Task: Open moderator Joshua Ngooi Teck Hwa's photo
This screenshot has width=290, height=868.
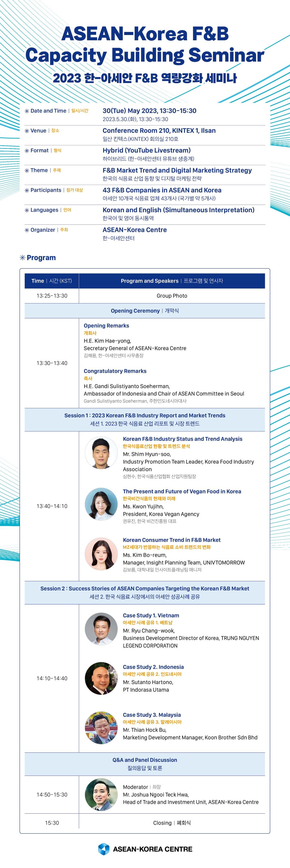Action: coord(101,795)
